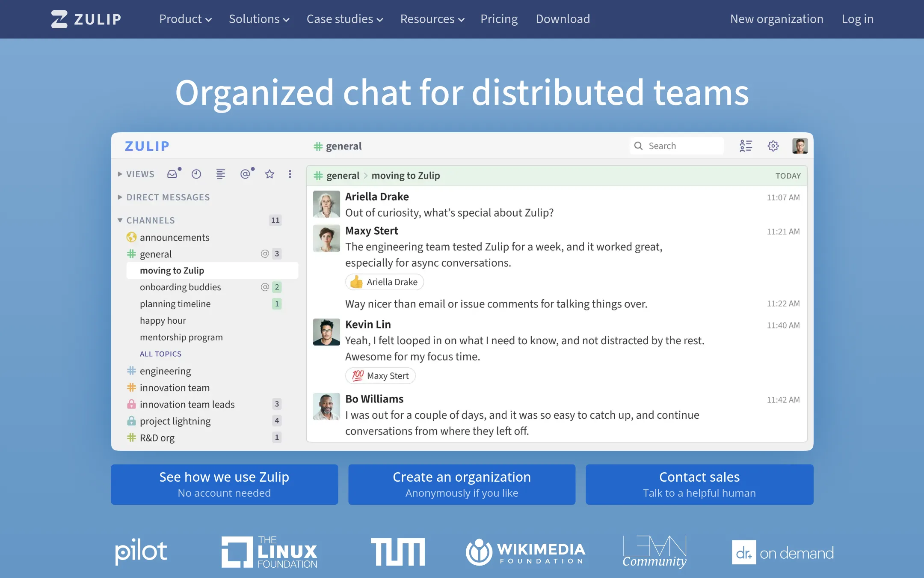Viewport: 924px width, 578px height.
Task: Select the happy hour topic
Action: coord(163,321)
